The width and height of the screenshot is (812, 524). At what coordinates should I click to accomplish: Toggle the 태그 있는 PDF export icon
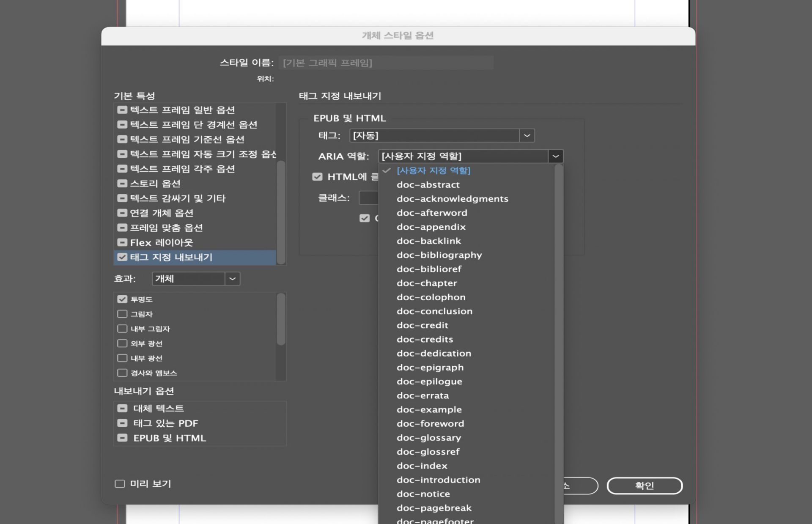tap(122, 423)
